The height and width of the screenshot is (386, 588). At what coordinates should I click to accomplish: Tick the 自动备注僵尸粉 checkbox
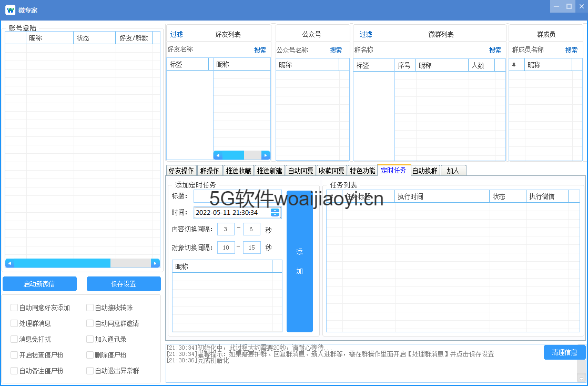14,371
